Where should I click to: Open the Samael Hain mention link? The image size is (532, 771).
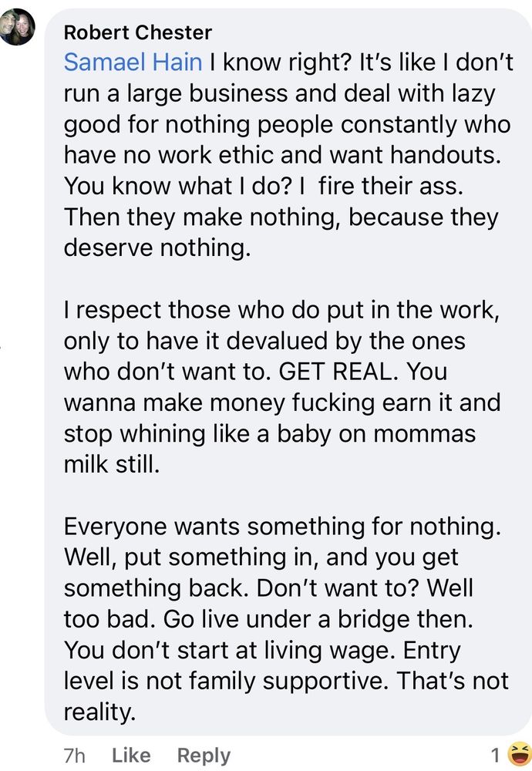pos(133,62)
